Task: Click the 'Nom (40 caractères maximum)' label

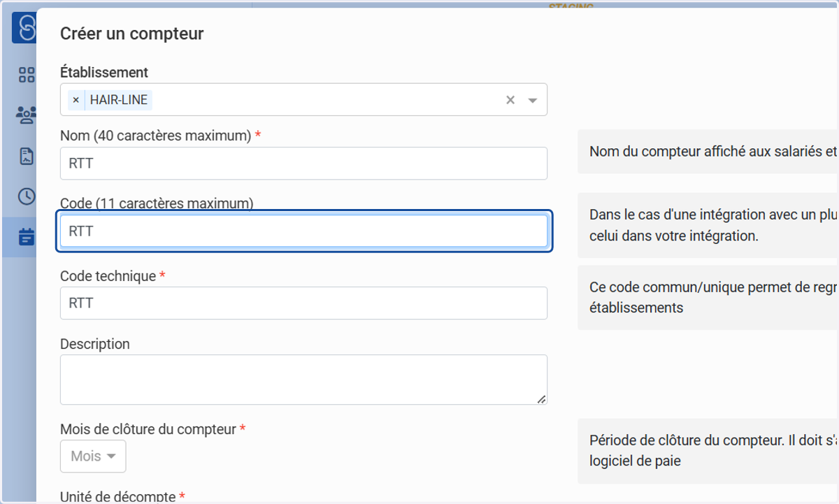Action: [x=155, y=136]
